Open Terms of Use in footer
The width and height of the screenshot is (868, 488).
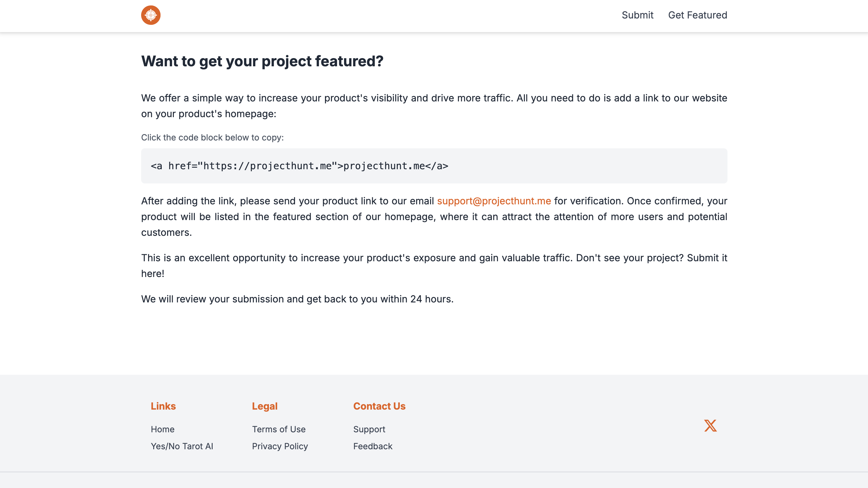[279, 429]
